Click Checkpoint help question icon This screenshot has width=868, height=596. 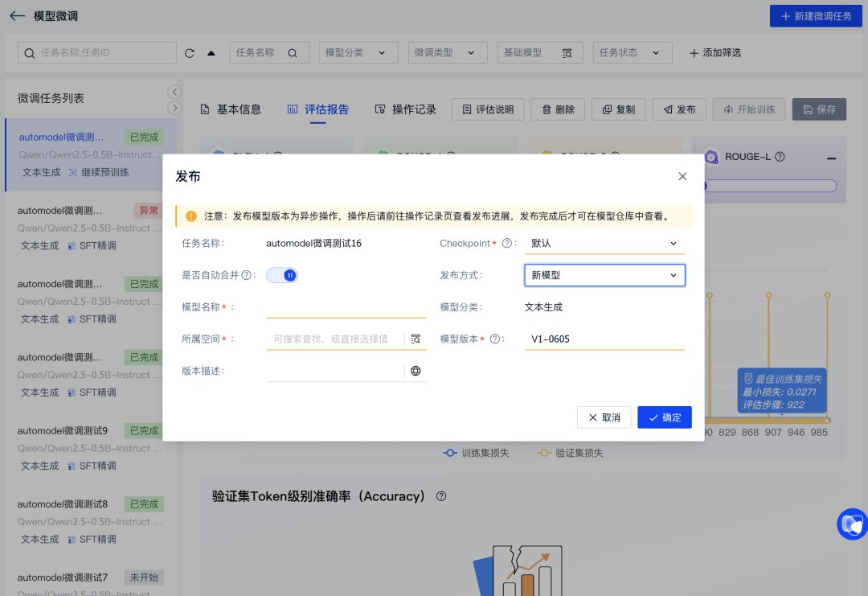tap(506, 243)
